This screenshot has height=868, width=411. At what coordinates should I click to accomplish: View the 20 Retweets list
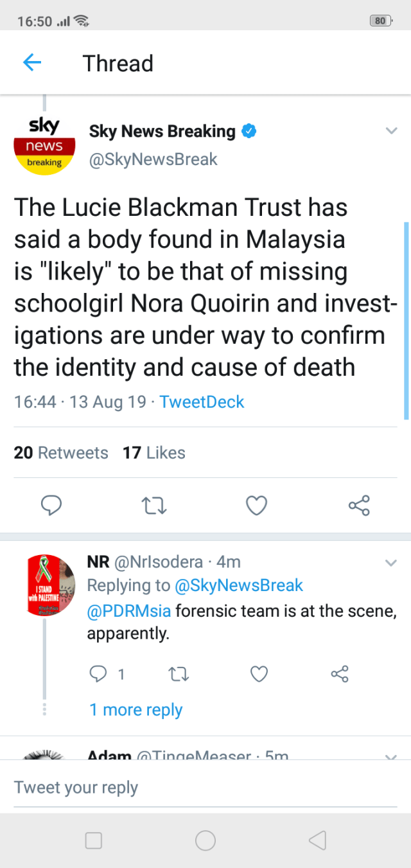coord(61,453)
